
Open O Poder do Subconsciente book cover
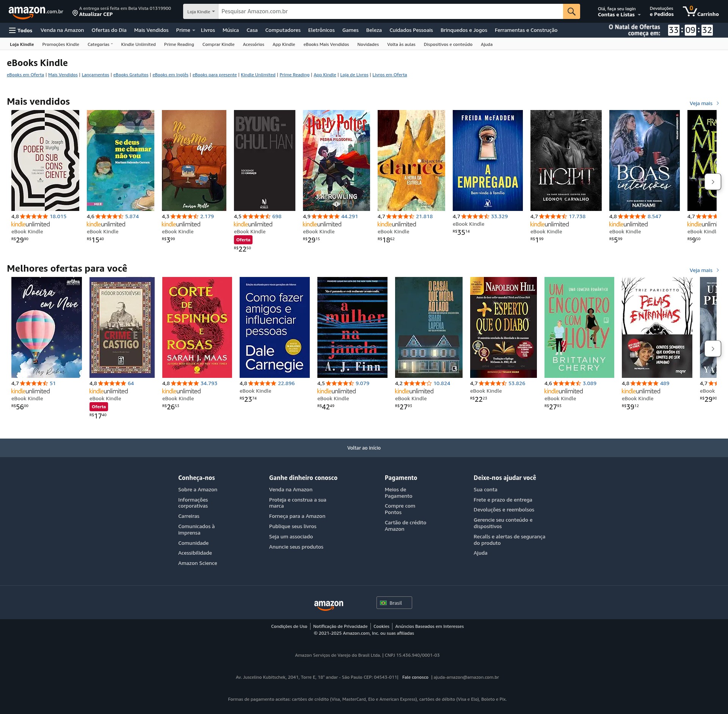point(45,160)
